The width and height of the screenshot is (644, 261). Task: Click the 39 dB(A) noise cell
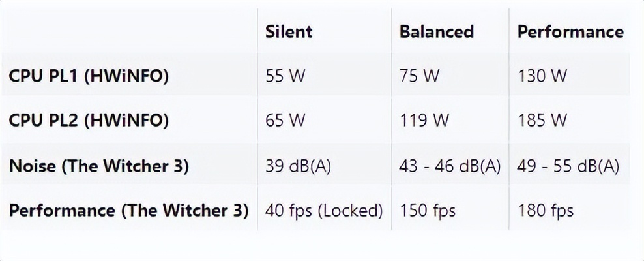pyautogui.click(x=299, y=166)
